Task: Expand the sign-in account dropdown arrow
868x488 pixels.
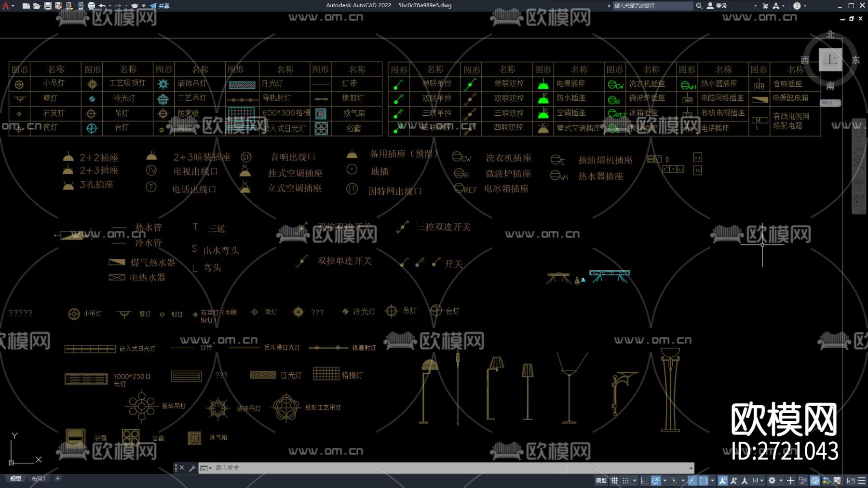Action: (755, 6)
